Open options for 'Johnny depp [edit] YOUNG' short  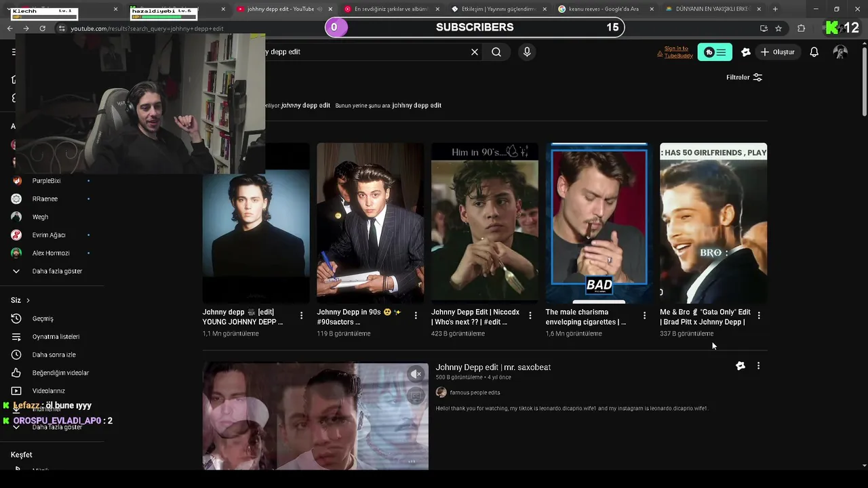click(301, 316)
